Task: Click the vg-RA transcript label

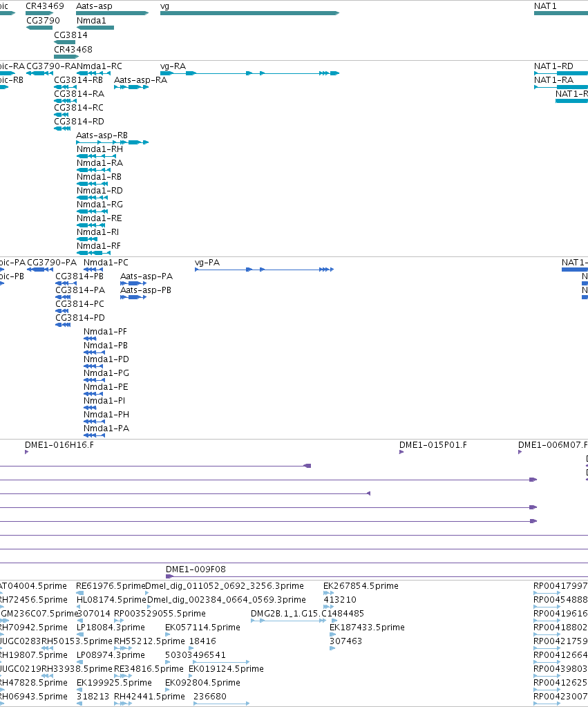Action: [173, 66]
